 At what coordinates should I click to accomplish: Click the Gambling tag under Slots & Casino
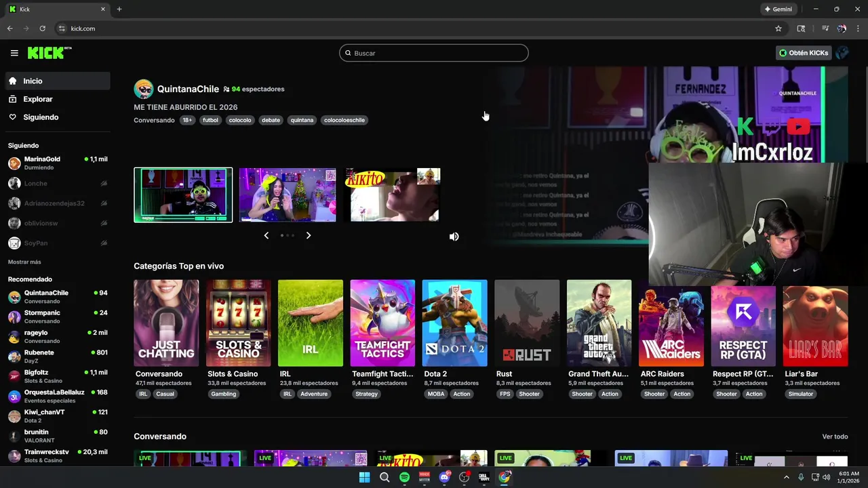[x=224, y=394]
